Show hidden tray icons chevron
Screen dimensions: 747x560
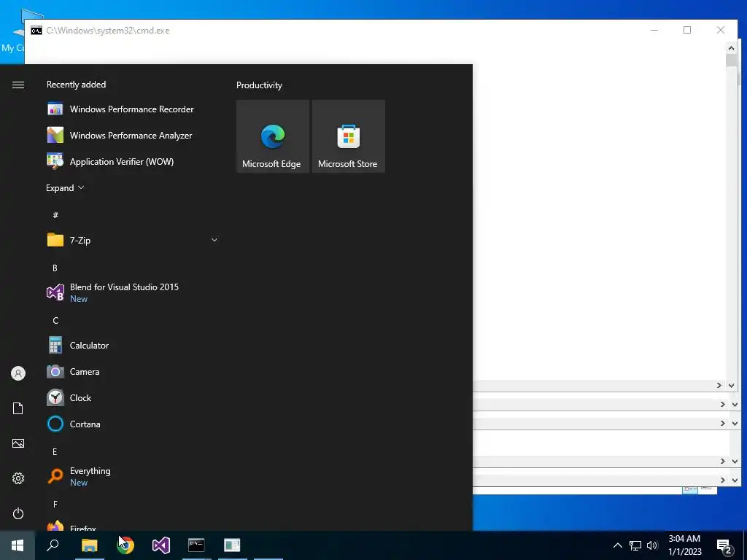[617, 545]
